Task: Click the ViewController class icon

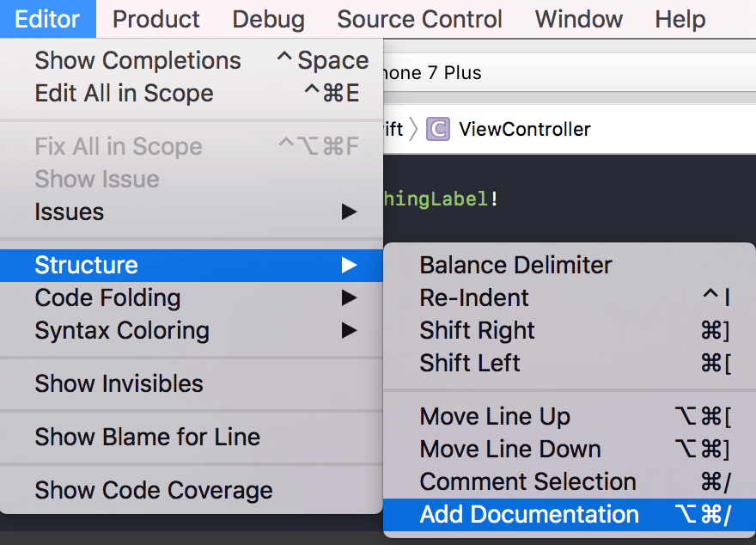Action: [438, 130]
